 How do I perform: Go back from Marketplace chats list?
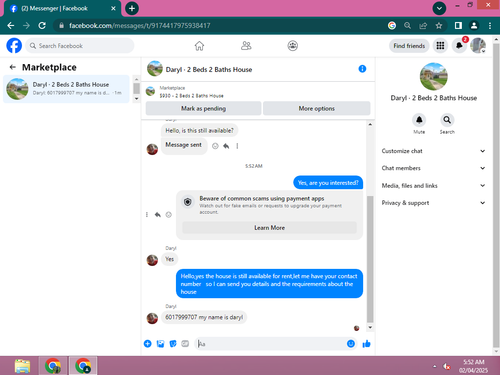coord(13,67)
